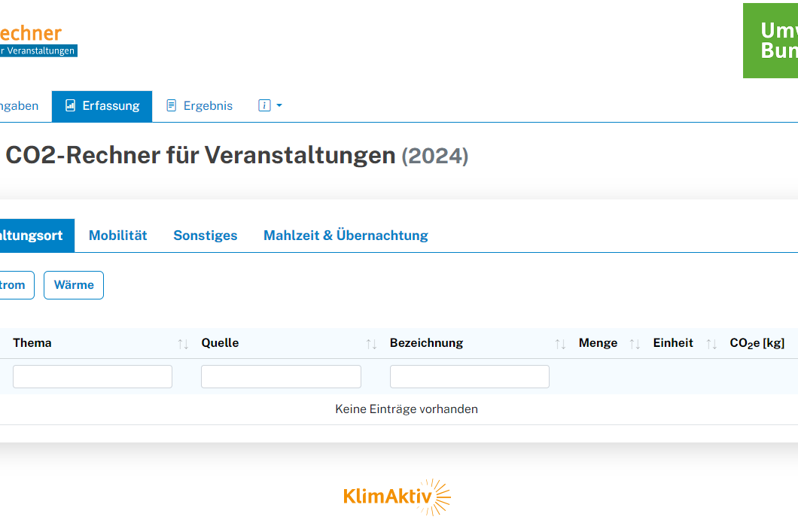Open the Mobilität tab
The height and width of the screenshot is (532, 798).
coord(117,236)
